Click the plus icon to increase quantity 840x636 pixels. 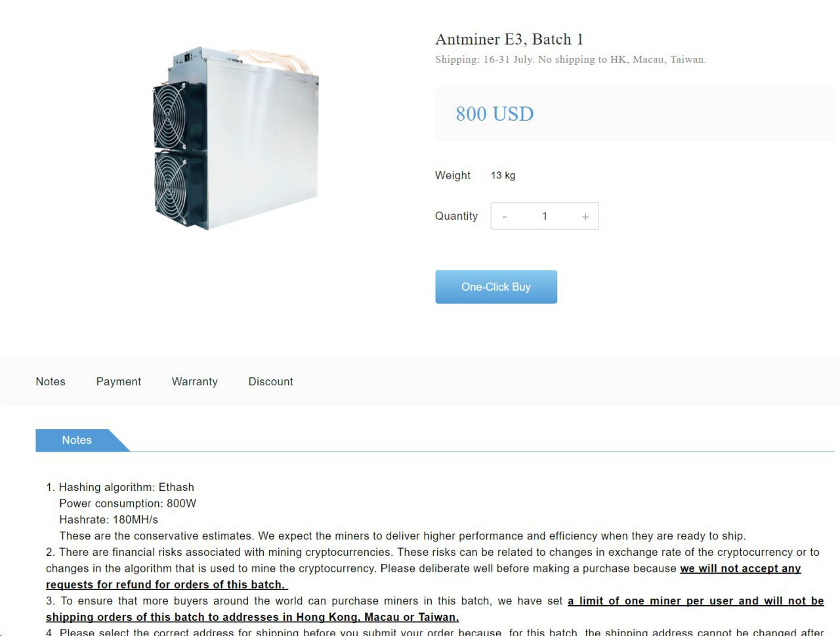point(585,217)
